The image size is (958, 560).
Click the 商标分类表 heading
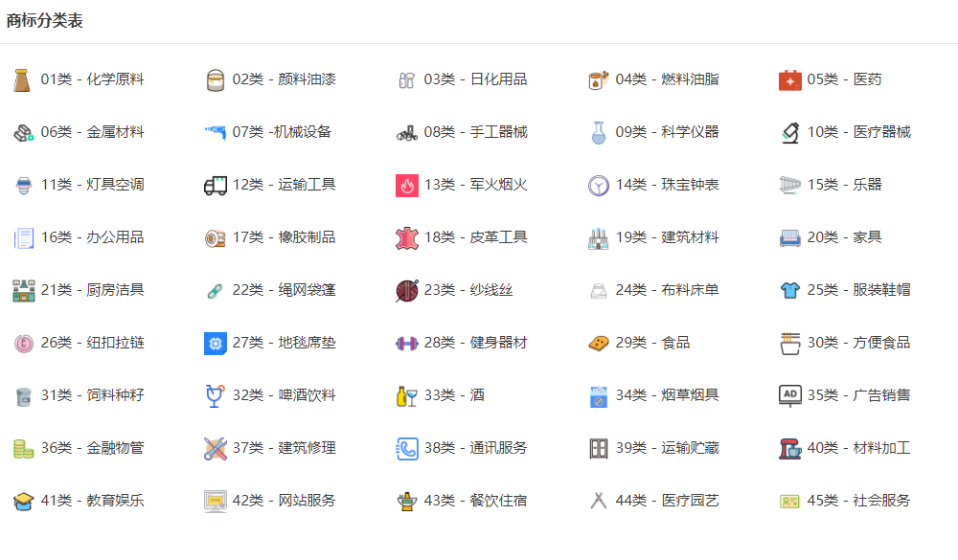(x=45, y=21)
